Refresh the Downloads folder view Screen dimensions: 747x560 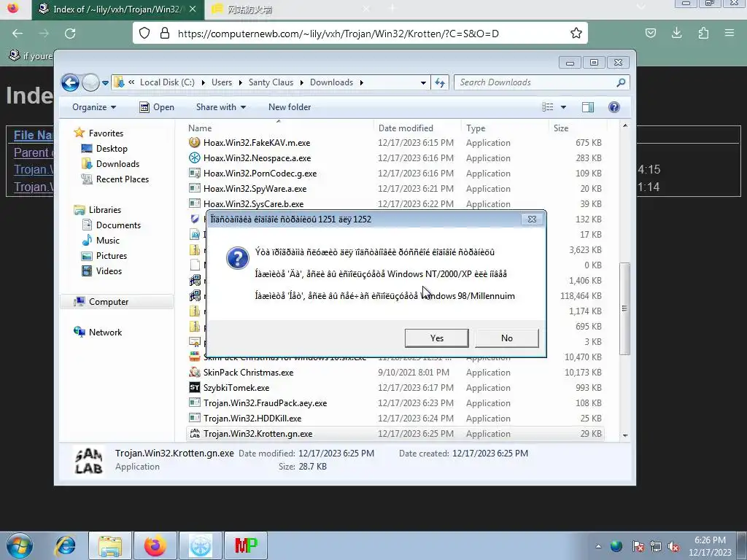tap(440, 83)
